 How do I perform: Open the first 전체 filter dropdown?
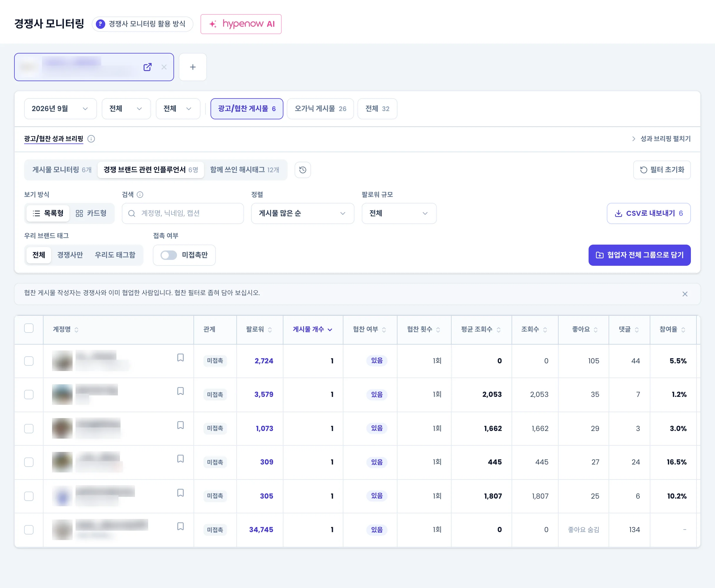tap(126, 109)
